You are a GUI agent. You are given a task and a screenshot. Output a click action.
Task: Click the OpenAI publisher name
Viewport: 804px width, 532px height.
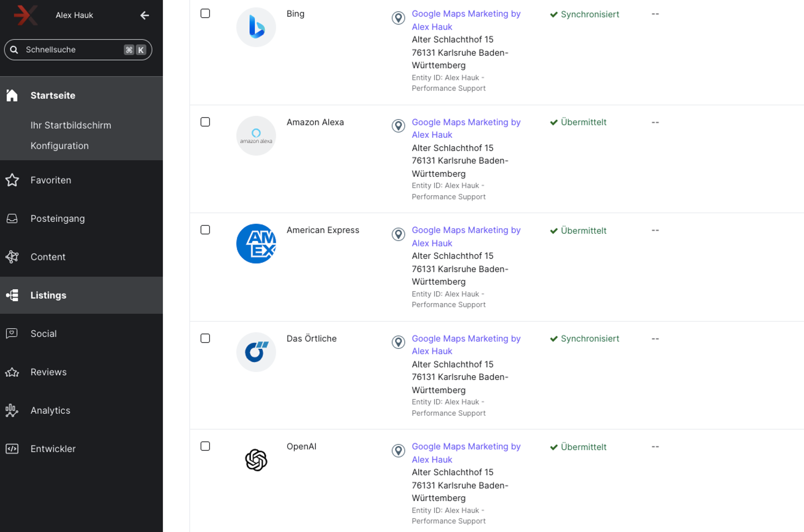301,446
